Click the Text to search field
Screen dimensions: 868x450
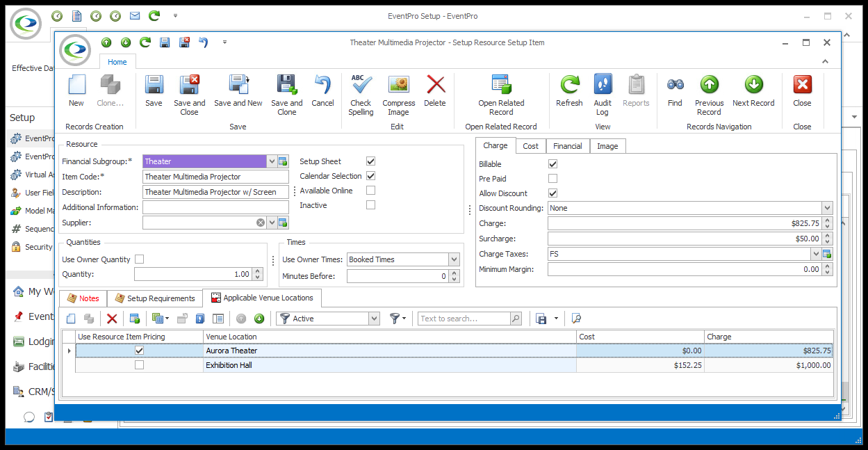(x=465, y=319)
